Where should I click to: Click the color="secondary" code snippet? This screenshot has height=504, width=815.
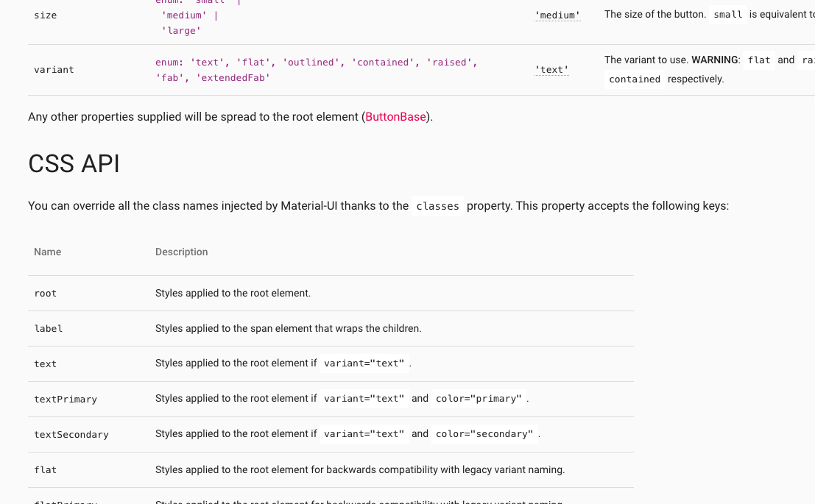click(482, 433)
